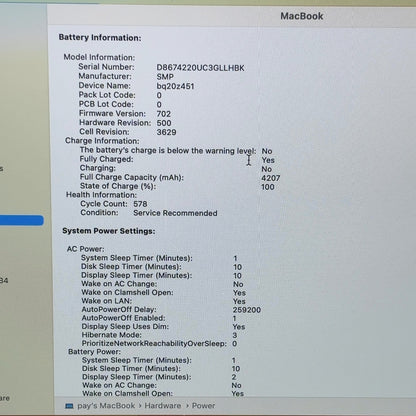
Task: Click the serial number value D8674220UC3GLLHBK
Action: point(200,68)
